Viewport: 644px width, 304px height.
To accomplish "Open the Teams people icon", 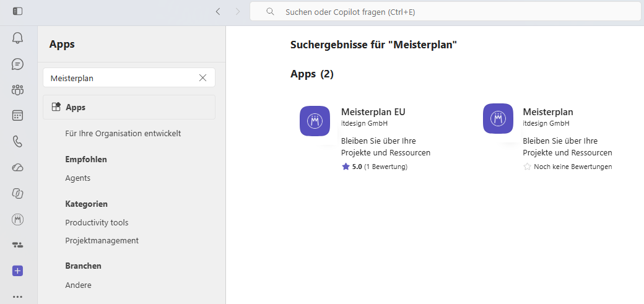I will pos(18,90).
